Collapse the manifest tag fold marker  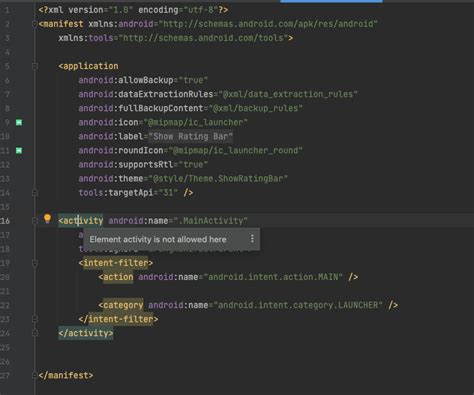coord(34,24)
